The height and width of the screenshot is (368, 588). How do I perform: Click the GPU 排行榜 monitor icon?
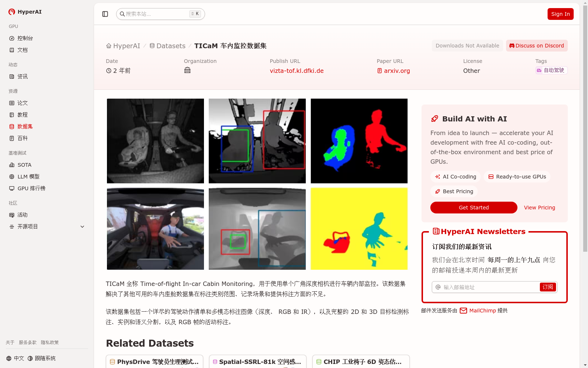pos(12,188)
